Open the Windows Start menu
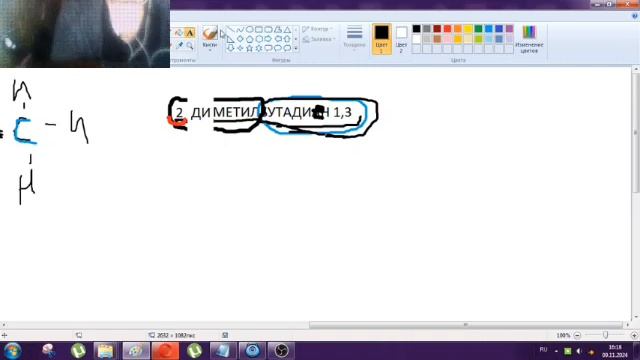This screenshot has width=640, height=360. [x=13, y=351]
